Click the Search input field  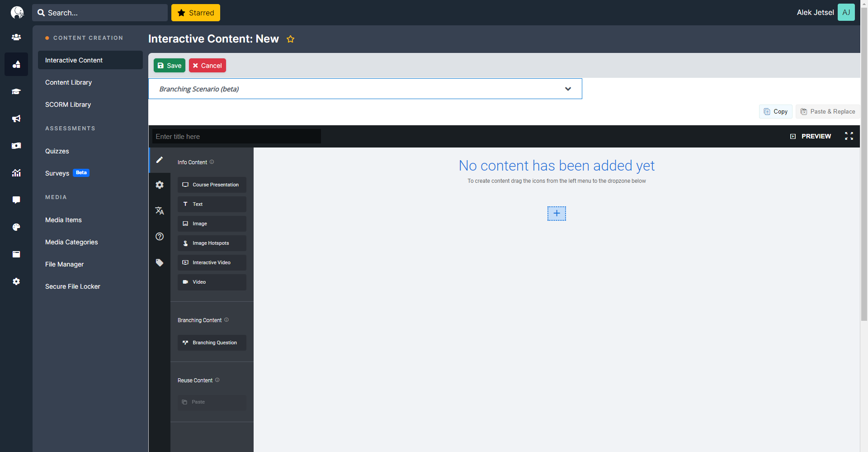(x=100, y=13)
